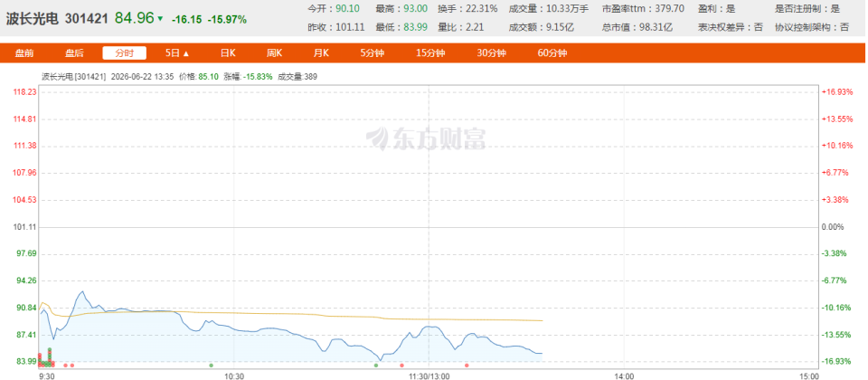This screenshot has width=868, height=380.
Task: Click the green event dot near 10:30
Action: coord(211,365)
